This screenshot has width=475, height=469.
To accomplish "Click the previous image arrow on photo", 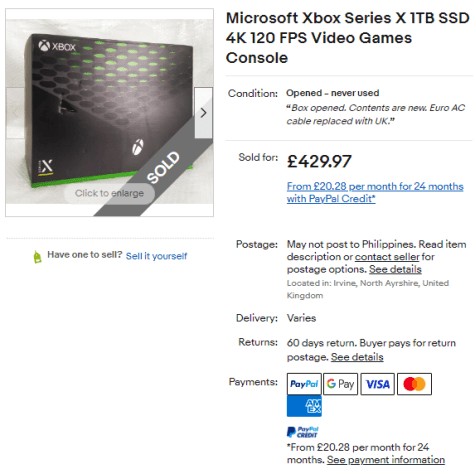I will coord(15,113).
